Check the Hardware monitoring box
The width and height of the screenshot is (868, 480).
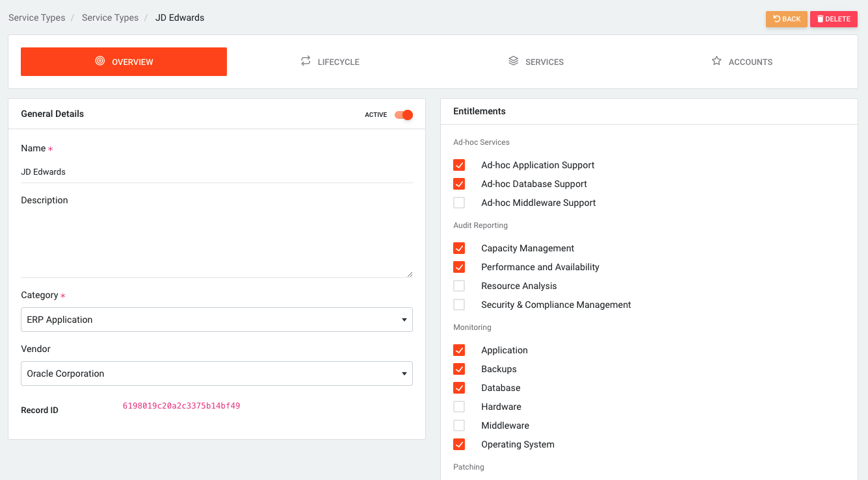[x=459, y=407]
